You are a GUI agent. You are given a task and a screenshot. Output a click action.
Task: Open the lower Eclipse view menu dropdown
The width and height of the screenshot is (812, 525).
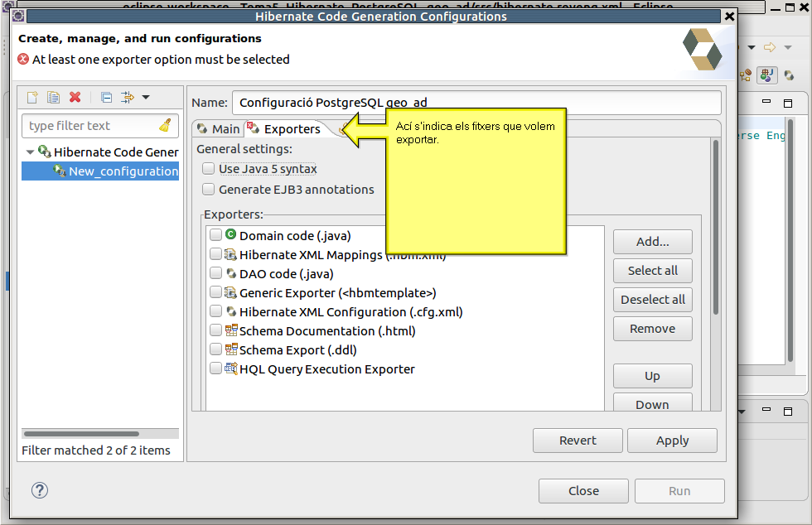click(742, 412)
